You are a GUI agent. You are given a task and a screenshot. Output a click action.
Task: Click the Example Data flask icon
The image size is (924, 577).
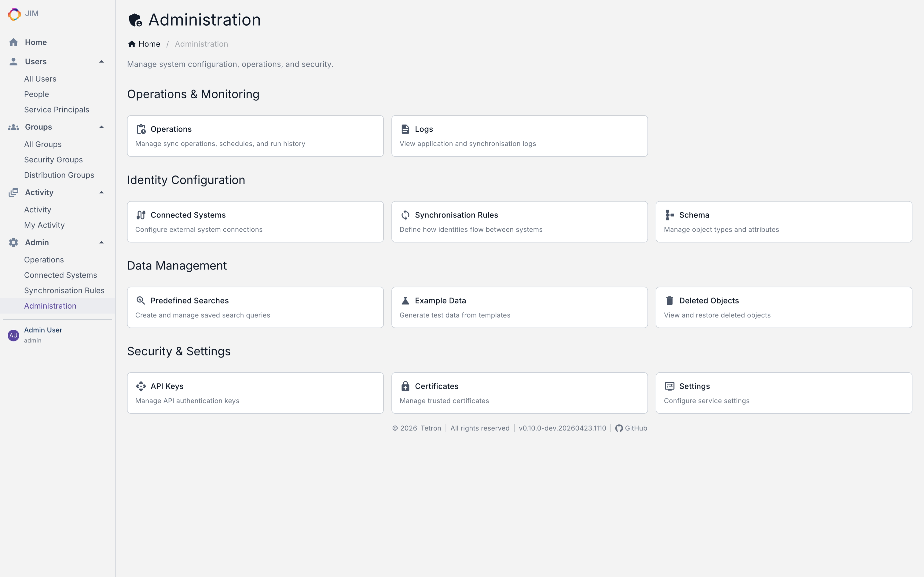click(405, 301)
